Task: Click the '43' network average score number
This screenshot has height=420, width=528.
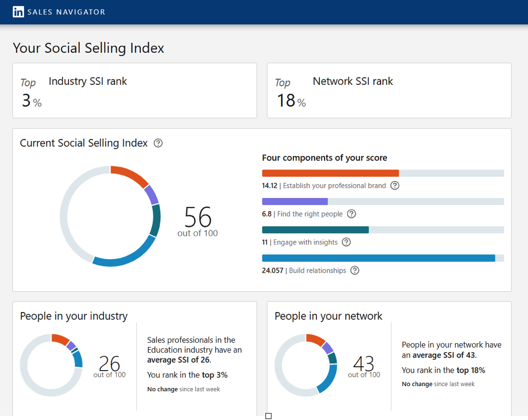Action: point(364,364)
